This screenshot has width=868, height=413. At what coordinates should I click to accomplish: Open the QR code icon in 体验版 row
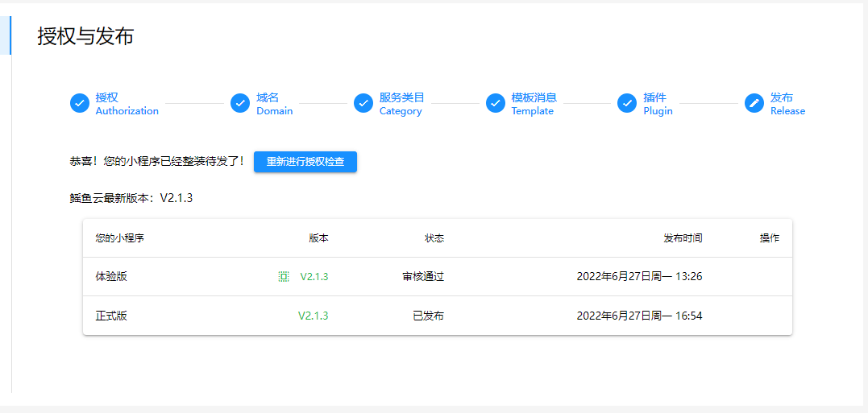[284, 277]
